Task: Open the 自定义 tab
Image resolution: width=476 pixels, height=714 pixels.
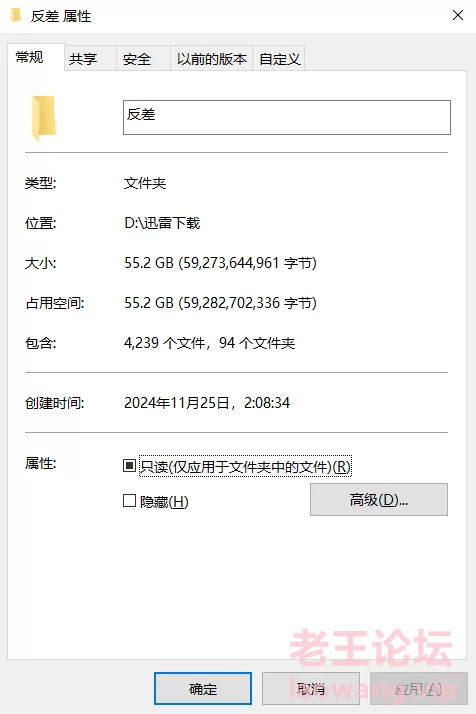Action: (x=279, y=59)
